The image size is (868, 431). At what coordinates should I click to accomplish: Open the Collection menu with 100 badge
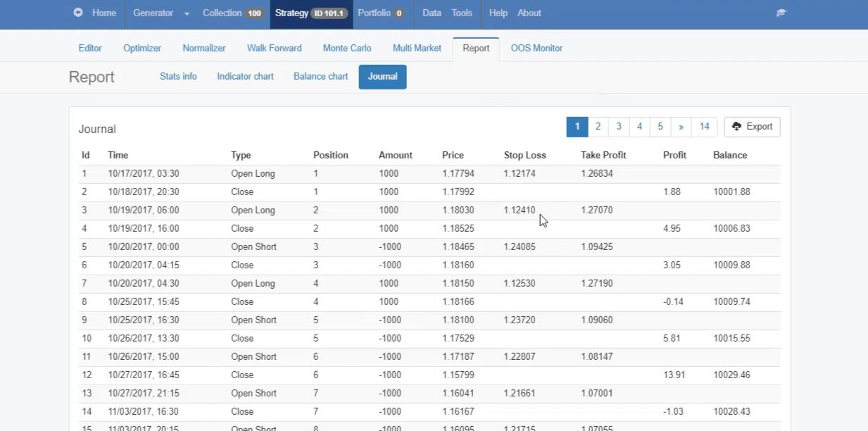pyautogui.click(x=232, y=13)
